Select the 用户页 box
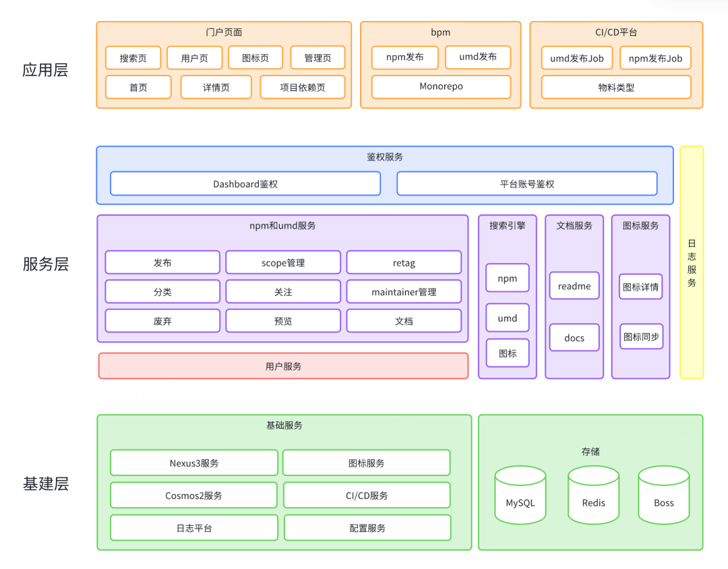 point(195,58)
